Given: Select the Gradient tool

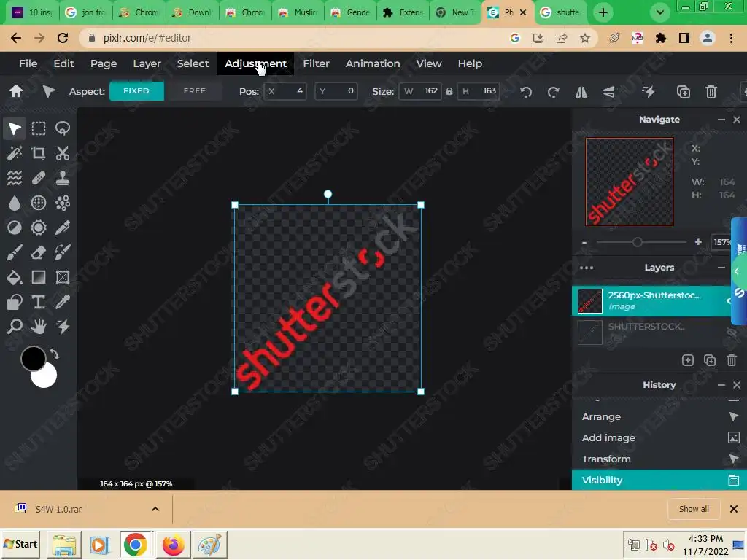Looking at the screenshot, I should point(39,277).
